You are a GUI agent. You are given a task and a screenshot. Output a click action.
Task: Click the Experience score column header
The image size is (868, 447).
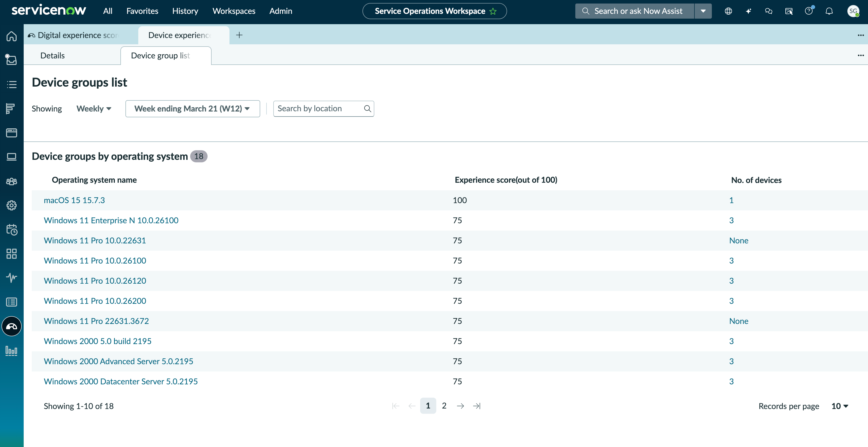pos(506,180)
